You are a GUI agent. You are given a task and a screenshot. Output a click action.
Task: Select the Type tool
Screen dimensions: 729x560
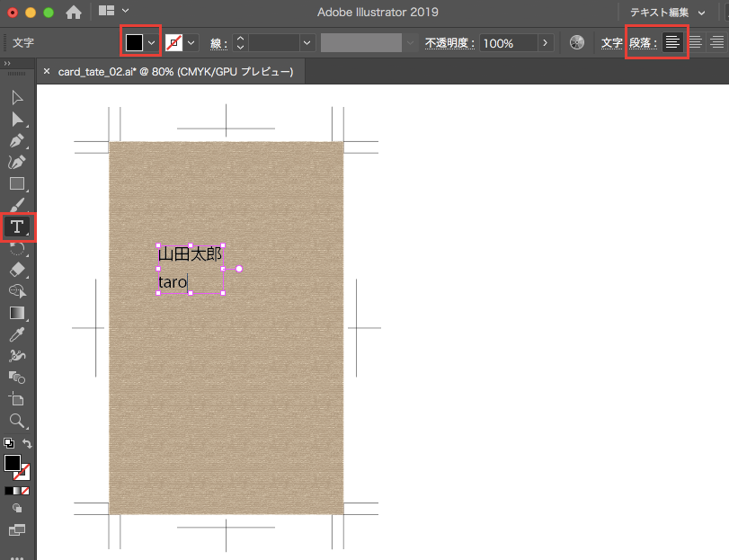[x=17, y=227]
